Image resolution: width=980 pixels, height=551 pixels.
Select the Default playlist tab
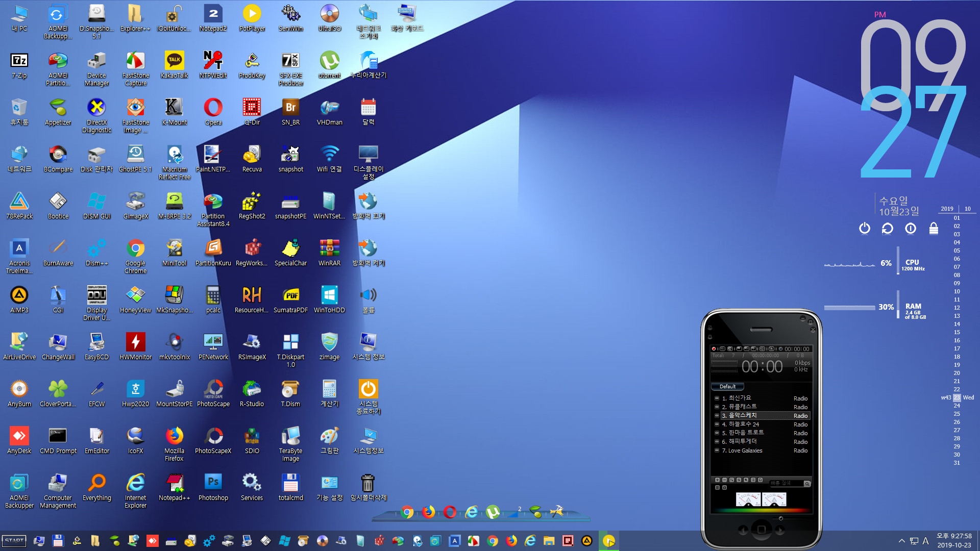(x=727, y=387)
